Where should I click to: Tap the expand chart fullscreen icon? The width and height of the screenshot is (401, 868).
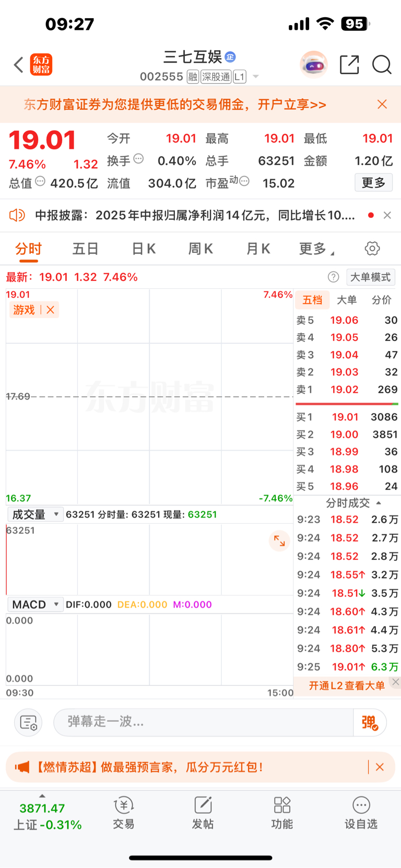[x=279, y=541]
